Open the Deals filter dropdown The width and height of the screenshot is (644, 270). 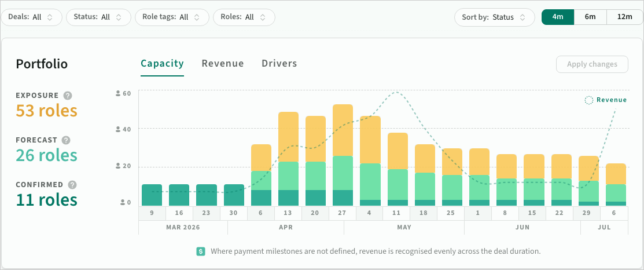(31, 17)
